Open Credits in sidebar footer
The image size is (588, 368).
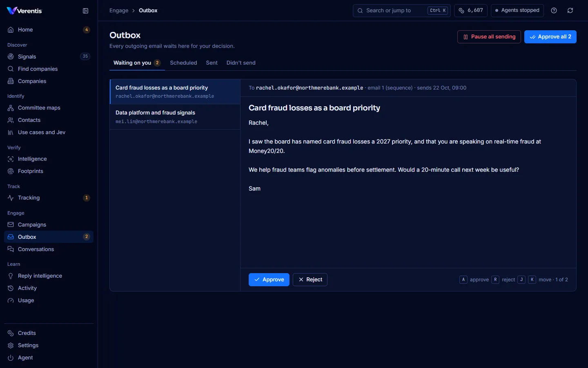pos(49,333)
